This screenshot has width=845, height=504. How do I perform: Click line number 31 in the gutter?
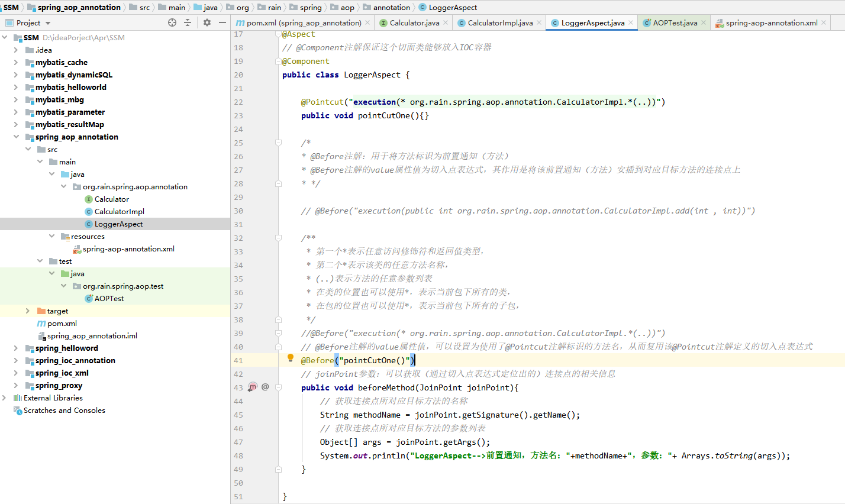tap(238, 224)
